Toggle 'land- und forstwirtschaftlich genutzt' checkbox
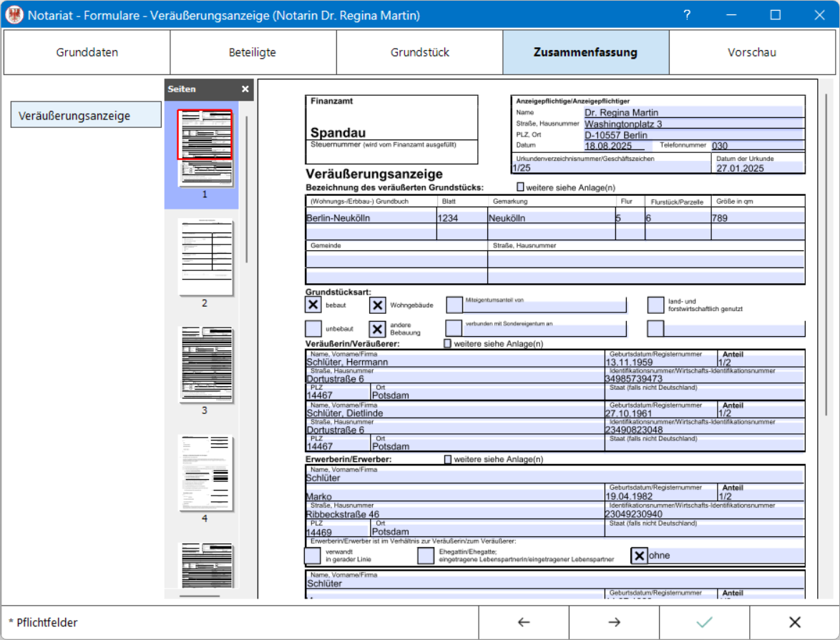Screen dimensions: 840x640 pos(655,305)
